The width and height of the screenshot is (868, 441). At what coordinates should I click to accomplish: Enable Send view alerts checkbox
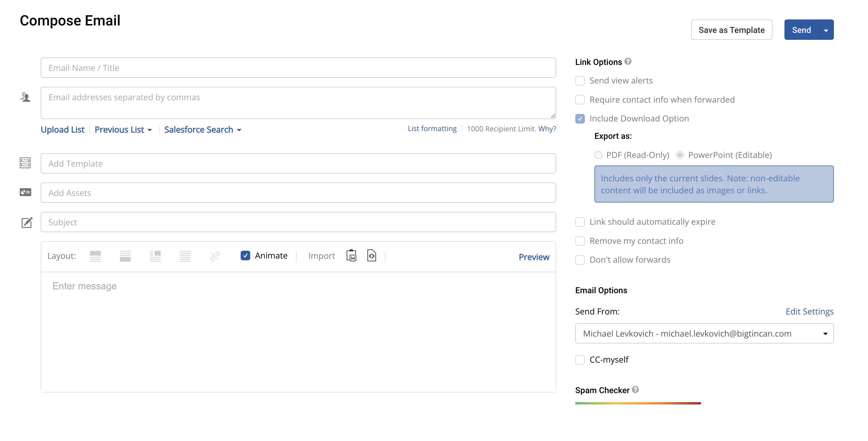point(580,81)
